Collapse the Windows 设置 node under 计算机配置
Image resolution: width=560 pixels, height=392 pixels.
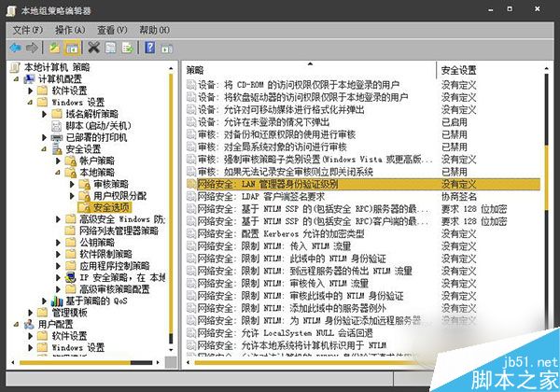[31, 103]
